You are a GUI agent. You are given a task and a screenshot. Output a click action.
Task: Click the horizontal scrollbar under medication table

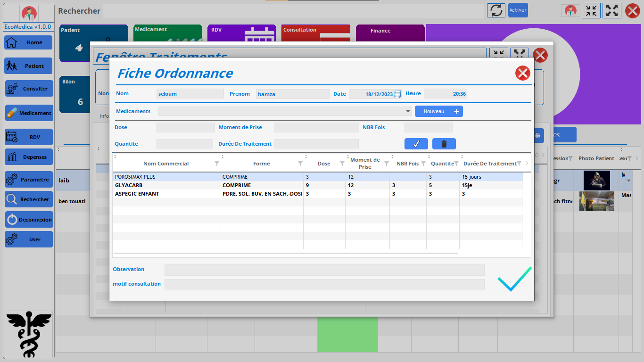[286, 253]
